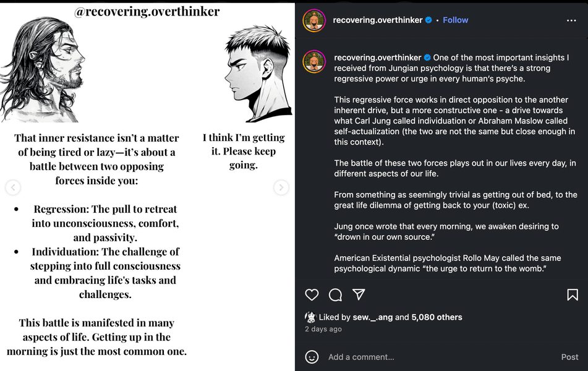Click verified badge next to header username
Image resolution: width=588 pixels, height=371 pixels.
point(428,20)
